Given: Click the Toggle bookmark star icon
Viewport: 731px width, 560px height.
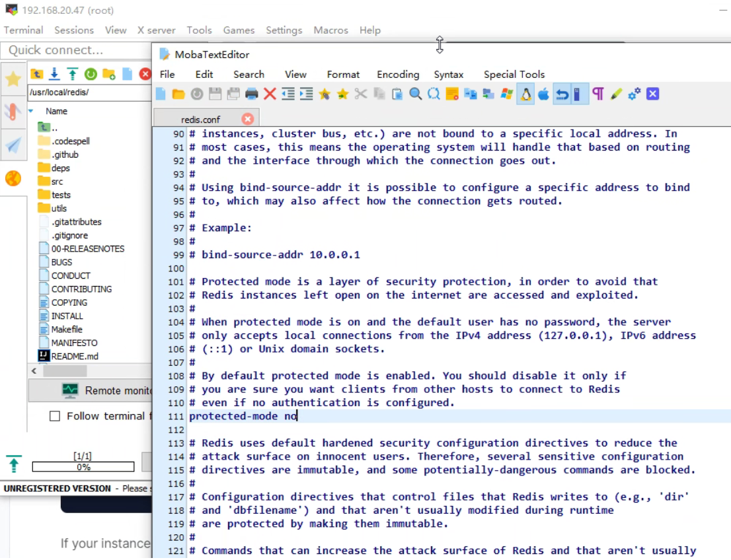Looking at the screenshot, I should pyautogui.click(x=325, y=94).
